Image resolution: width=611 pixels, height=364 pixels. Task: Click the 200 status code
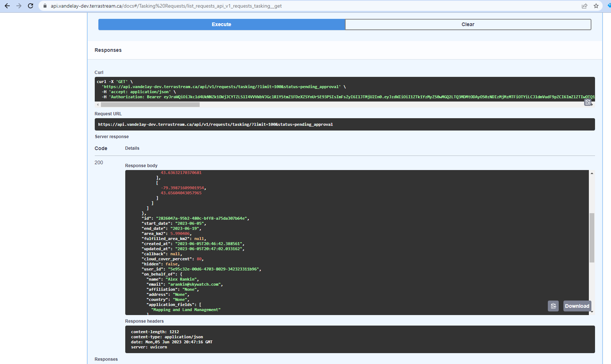[x=99, y=162]
